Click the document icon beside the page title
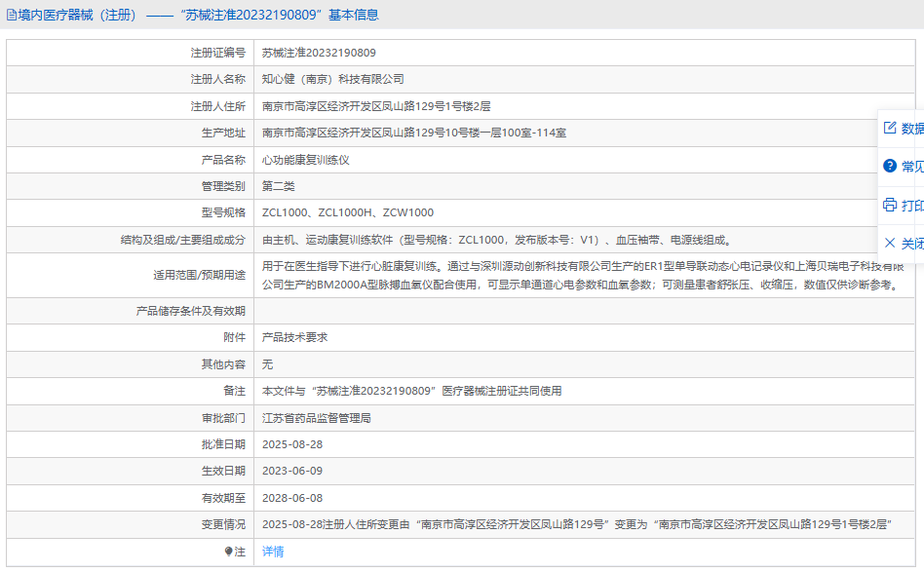 (11, 16)
